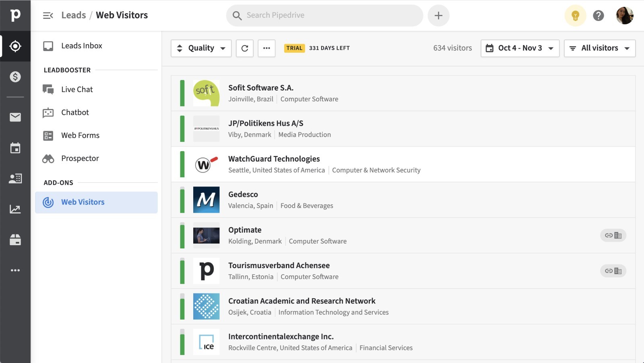Open the user profile avatar
This screenshot has height=363, width=644.
coord(625,16)
